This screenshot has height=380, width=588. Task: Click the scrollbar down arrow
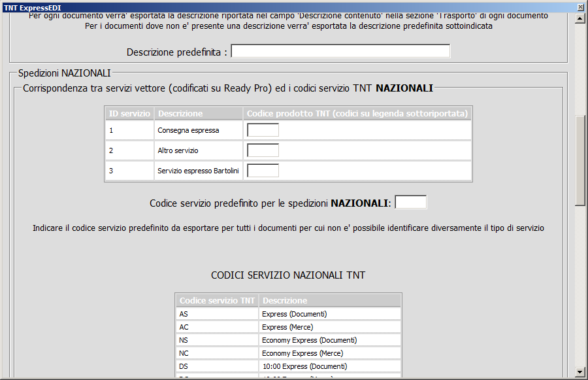[x=580, y=372]
